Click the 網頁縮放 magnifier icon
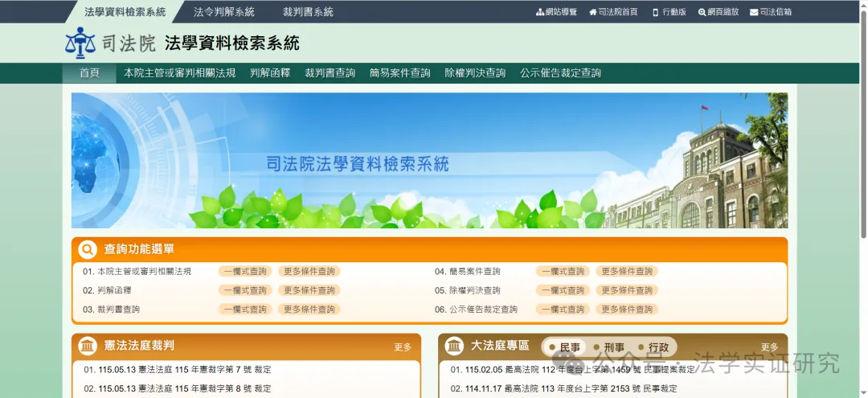This screenshot has width=868, height=398. 702,12
